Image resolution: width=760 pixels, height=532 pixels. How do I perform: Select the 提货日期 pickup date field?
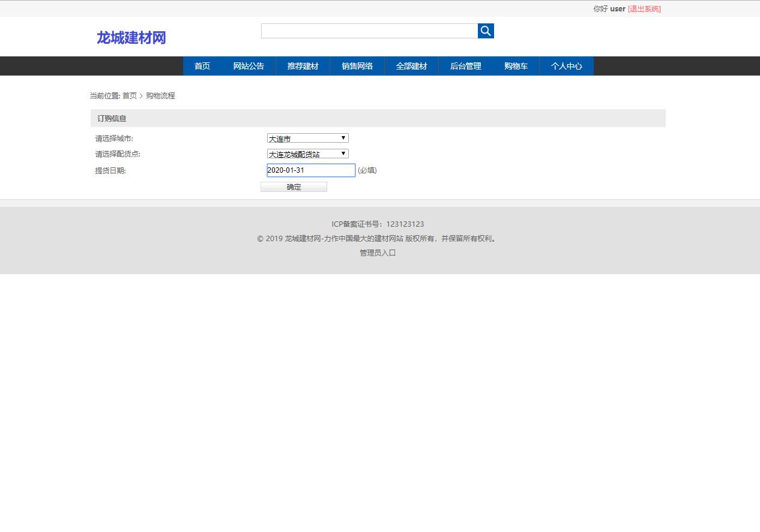click(x=310, y=170)
